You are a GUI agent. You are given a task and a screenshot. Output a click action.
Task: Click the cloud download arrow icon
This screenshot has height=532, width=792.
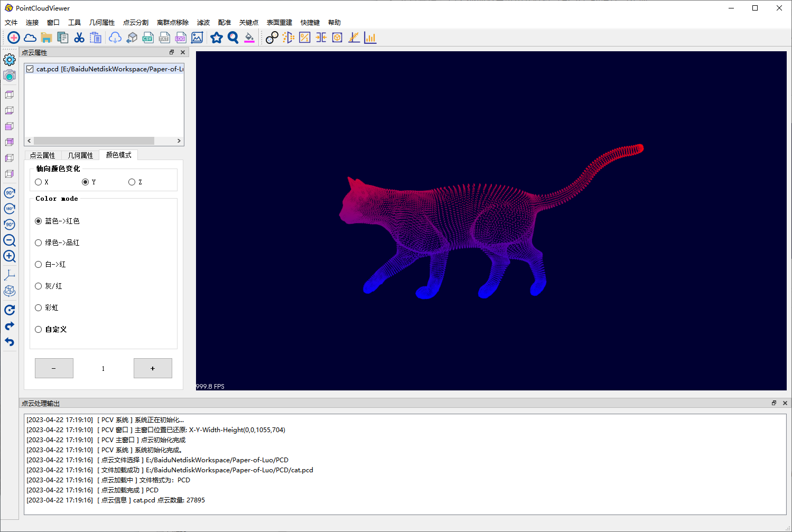click(x=115, y=38)
